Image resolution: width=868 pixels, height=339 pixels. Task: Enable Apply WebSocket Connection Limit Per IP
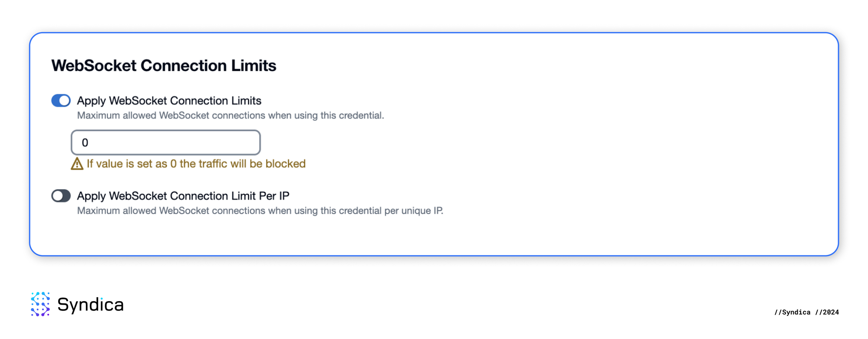point(60,196)
